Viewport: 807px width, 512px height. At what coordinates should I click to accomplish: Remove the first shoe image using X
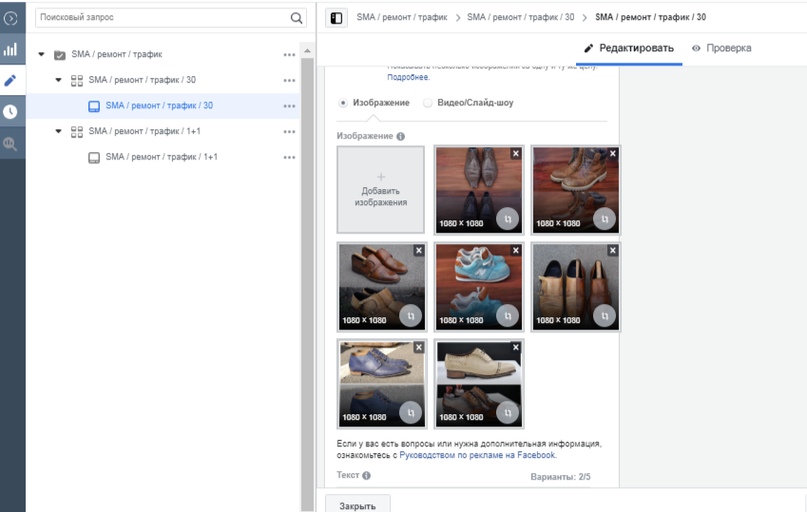click(x=515, y=154)
